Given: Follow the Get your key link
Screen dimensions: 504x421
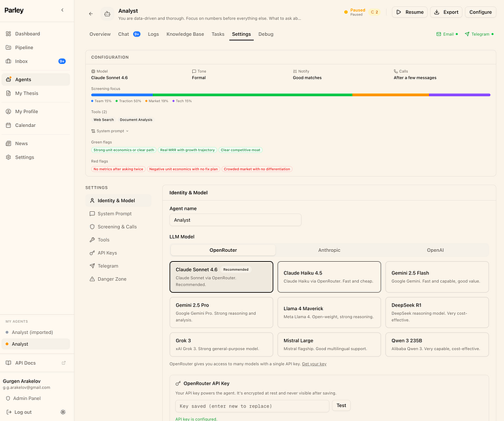Looking at the screenshot, I should pyautogui.click(x=314, y=364).
